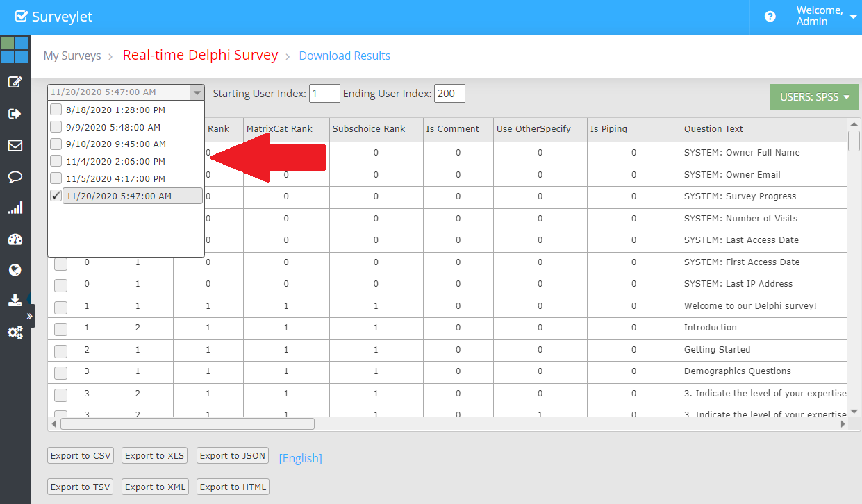Uncheck the 11/20/2020 5:47:00 AM option
Screen dimensions: 862x504
click(x=56, y=196)
